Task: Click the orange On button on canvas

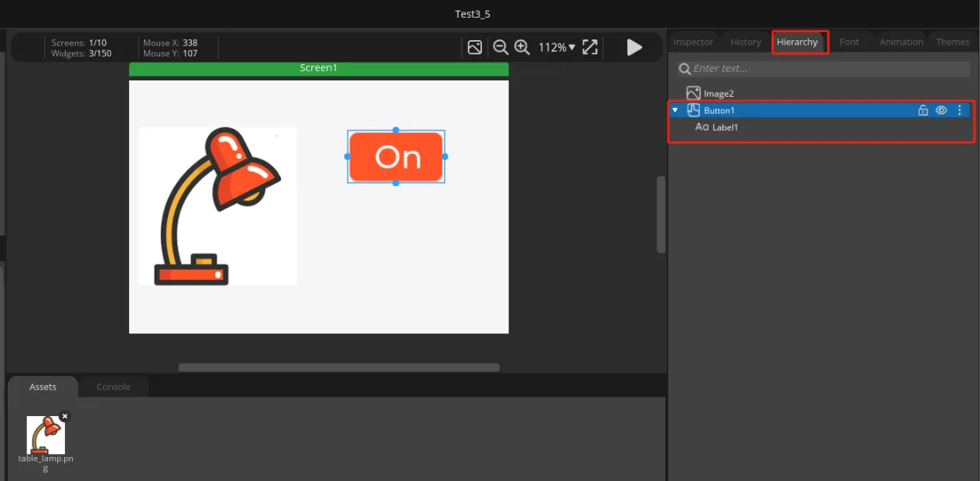Action: point(396,157)
